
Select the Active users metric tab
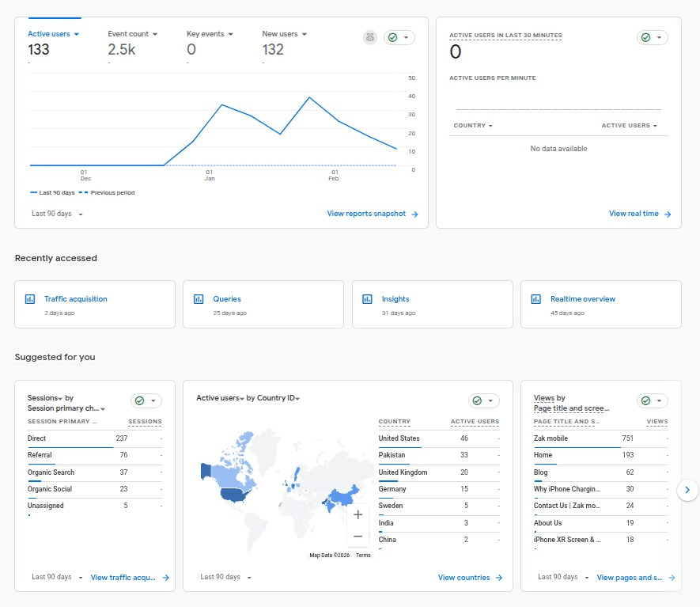coord(53,34)
